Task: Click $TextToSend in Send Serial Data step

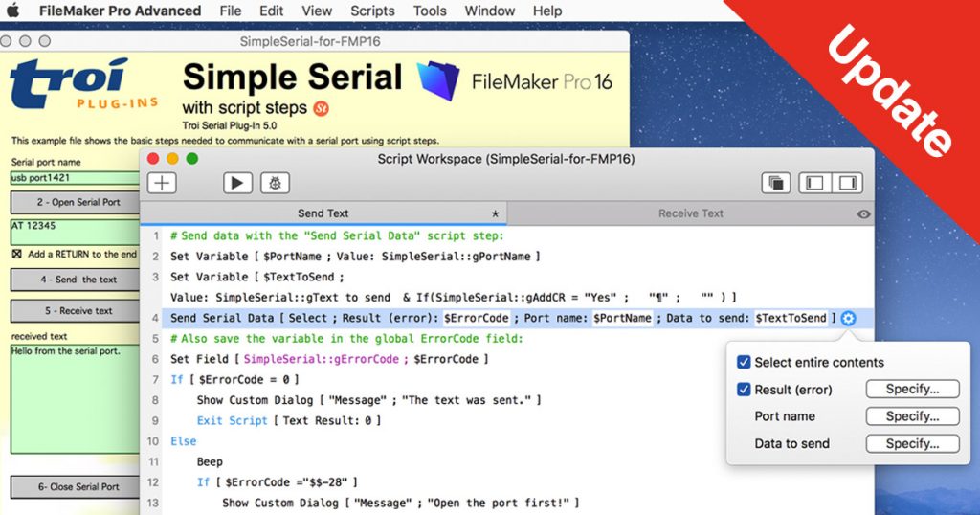Action: tap(791, 318)
